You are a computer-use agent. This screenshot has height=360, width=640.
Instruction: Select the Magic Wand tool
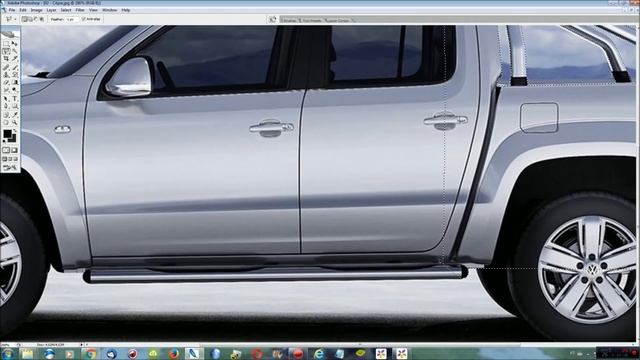(15, 51)
